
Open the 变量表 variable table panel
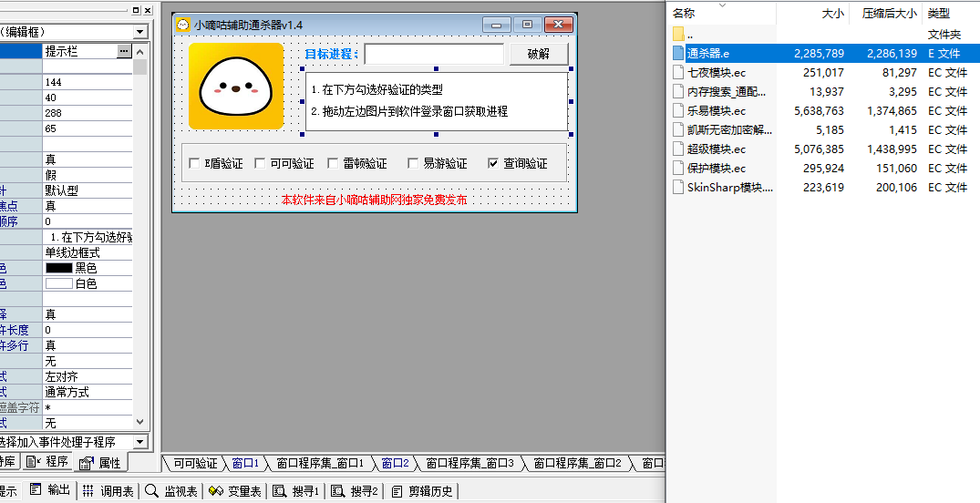click(x=216, y=490)
